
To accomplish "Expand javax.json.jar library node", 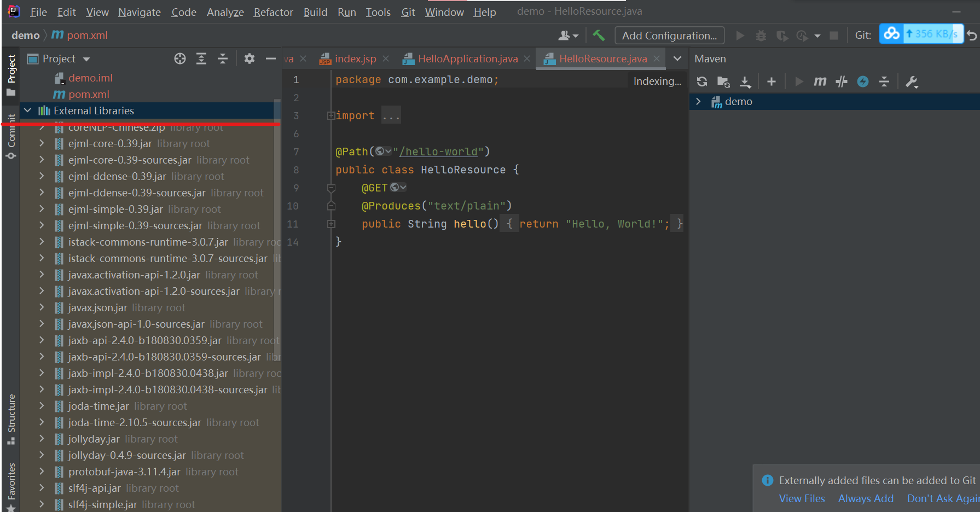I will point(42,307).
